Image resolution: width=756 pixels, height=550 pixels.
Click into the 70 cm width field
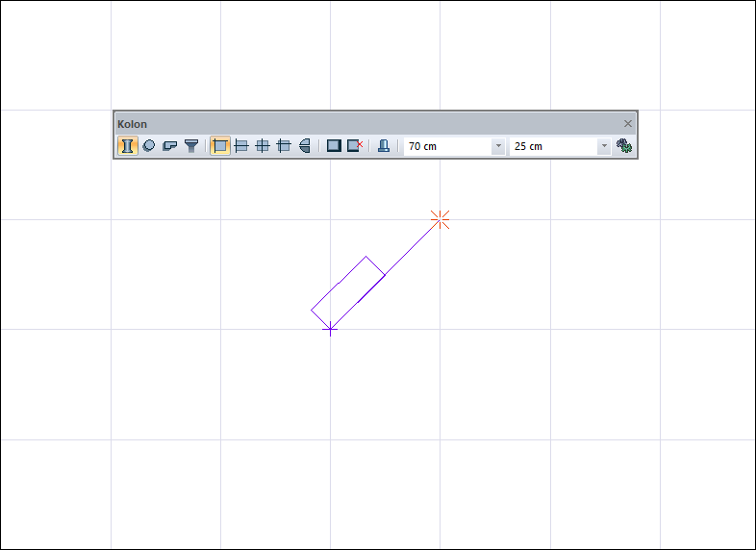[447, 146]
